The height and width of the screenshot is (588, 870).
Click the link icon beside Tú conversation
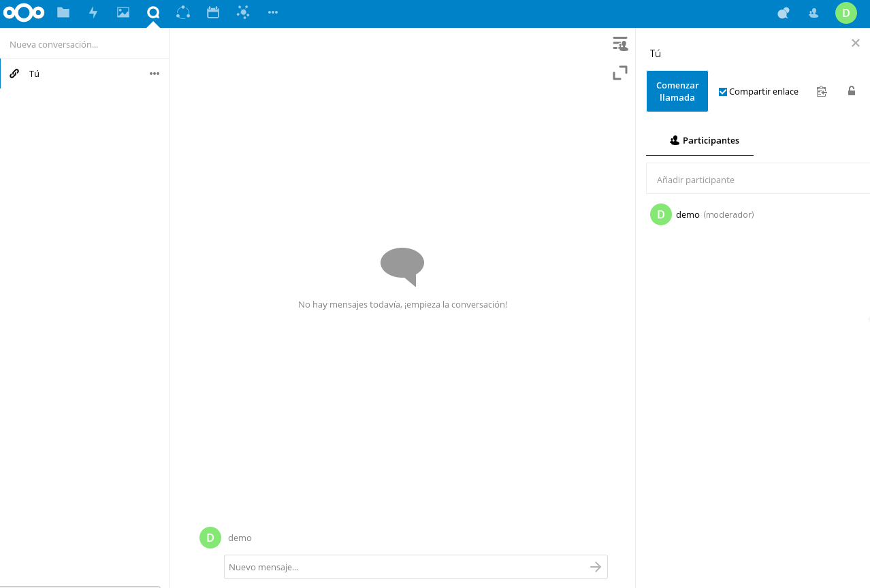[x=14, y=73]
